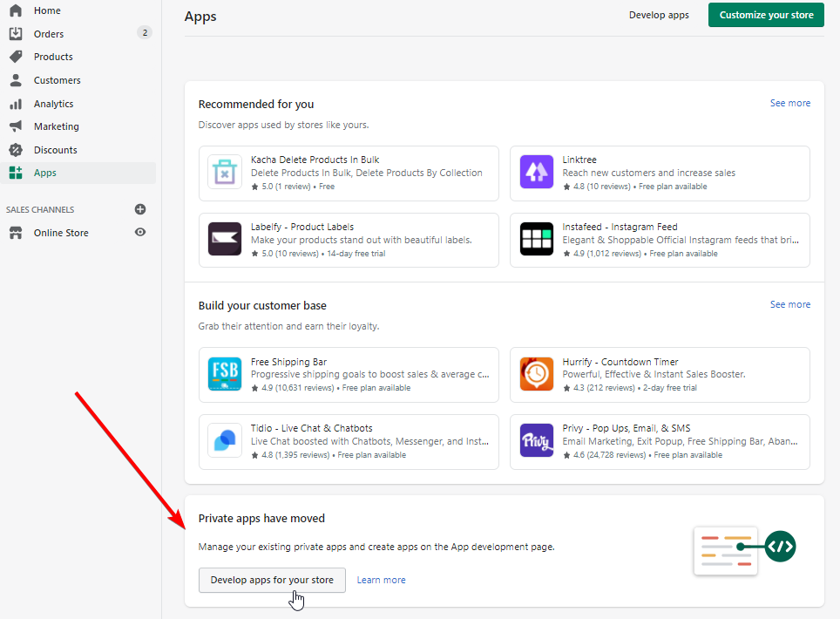Open the Linktree app title
This screenshot has height=619, width=840.
click(x=579, y=160)
